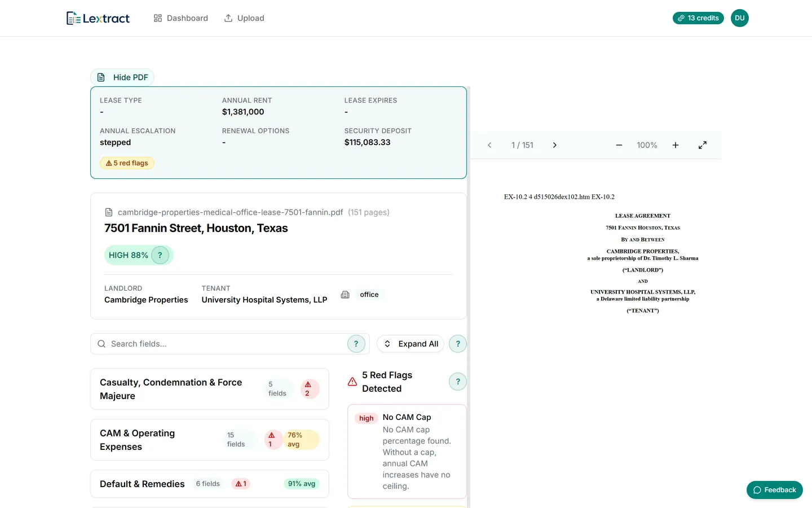Click the Cambridge Properties landlord name
This screenshot has height=508, width=812.
[146, 300]
